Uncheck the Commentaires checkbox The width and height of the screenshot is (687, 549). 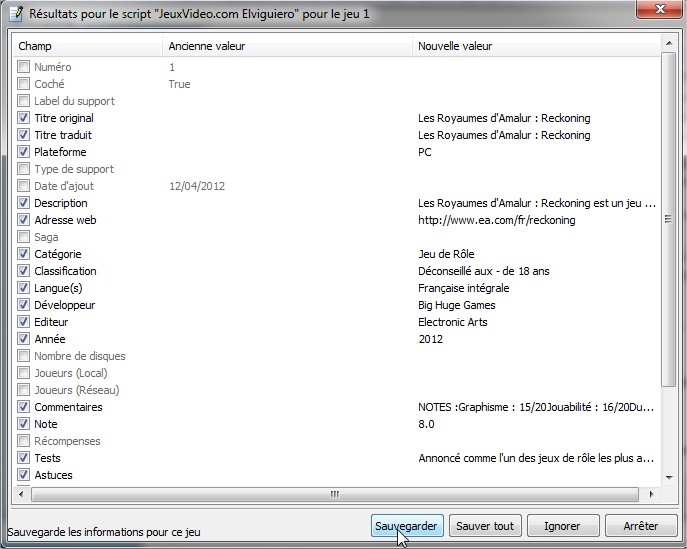coord(24,407)
